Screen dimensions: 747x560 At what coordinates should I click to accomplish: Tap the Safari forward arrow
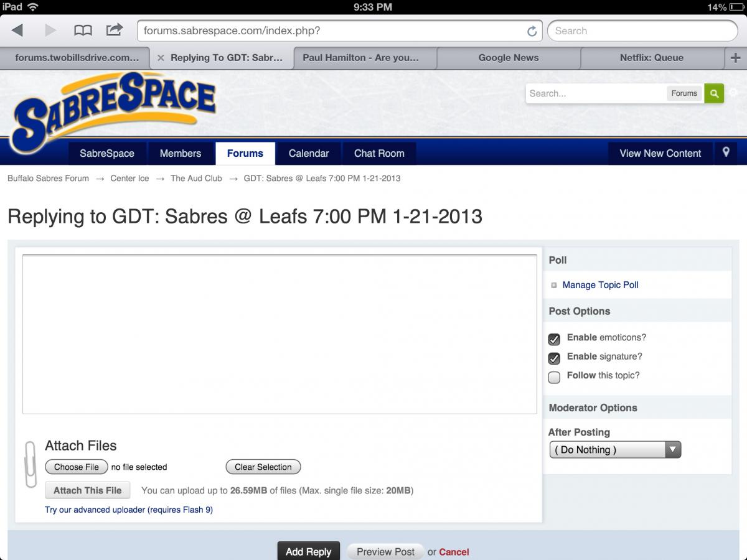click(50, 30)
